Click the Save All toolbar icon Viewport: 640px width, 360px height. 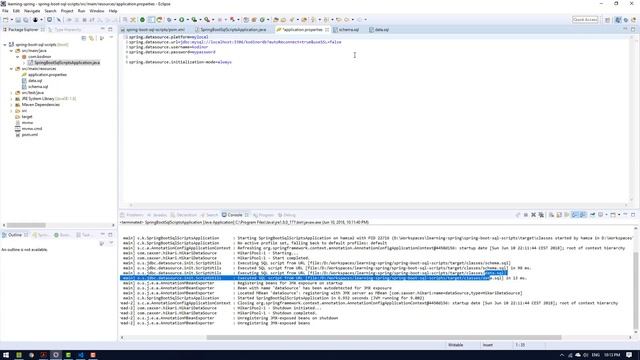[26, 20]
